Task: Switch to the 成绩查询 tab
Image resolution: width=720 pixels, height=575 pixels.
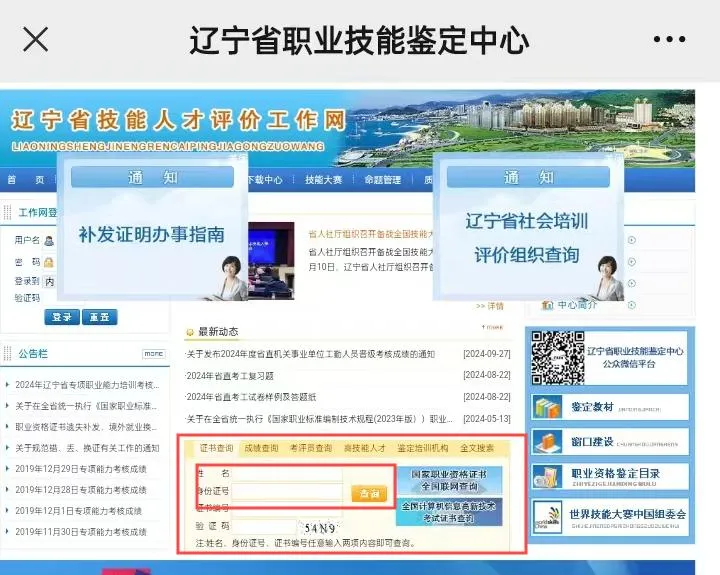Action: pos(261,448)
